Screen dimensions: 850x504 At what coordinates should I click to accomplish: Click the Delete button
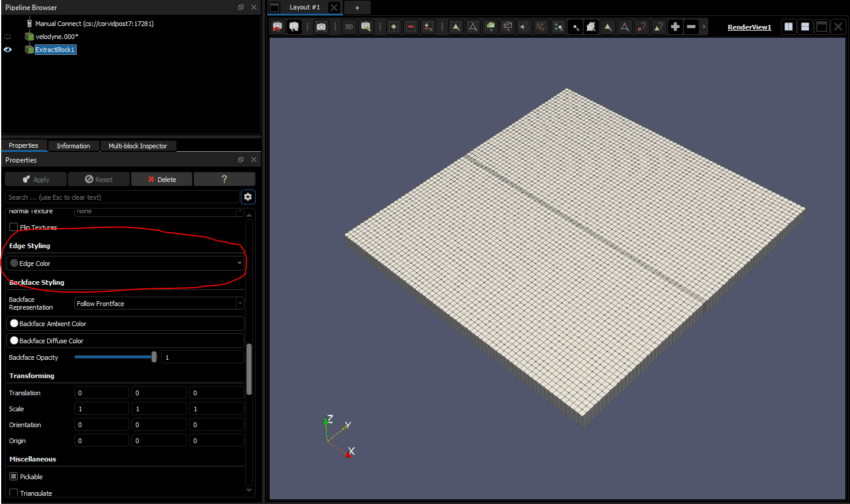pos(162,179)
